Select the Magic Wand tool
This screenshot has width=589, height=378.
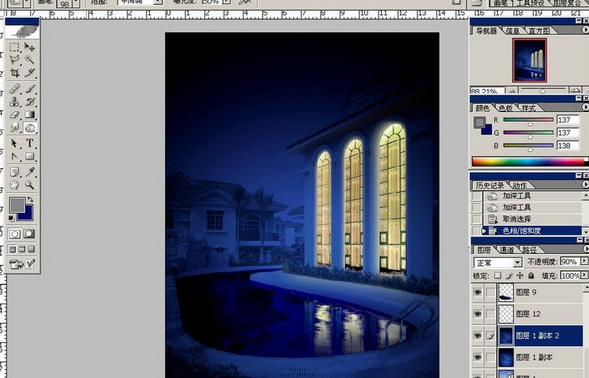coord(30,59)
